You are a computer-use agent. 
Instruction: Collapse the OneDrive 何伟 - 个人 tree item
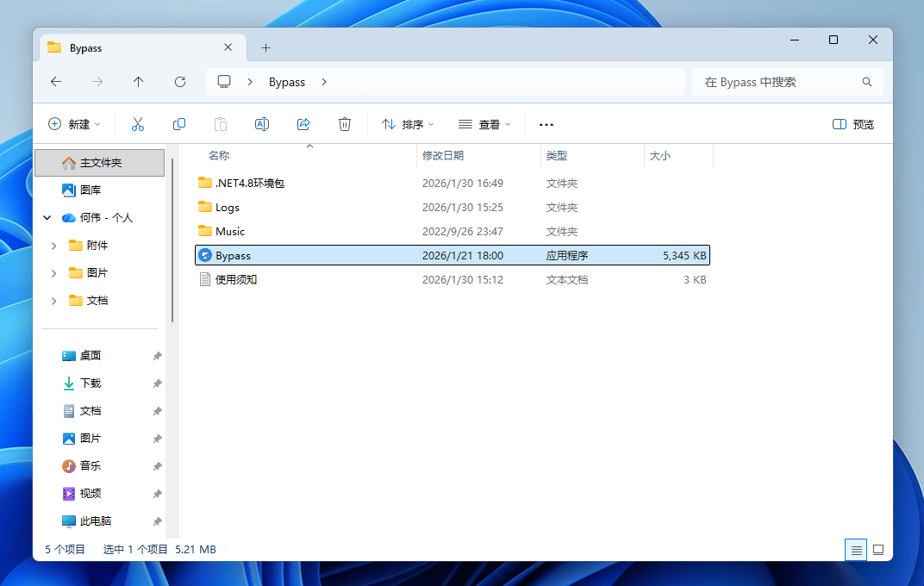47,217
